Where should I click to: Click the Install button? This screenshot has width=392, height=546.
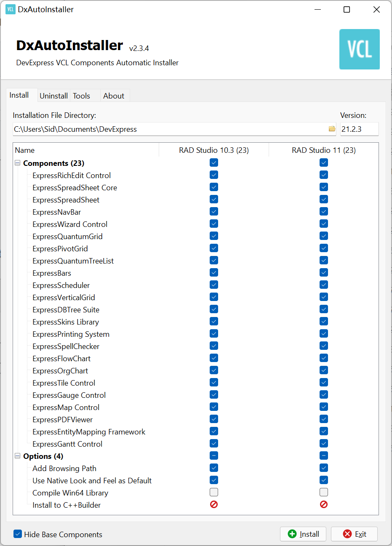click(303, 534)
